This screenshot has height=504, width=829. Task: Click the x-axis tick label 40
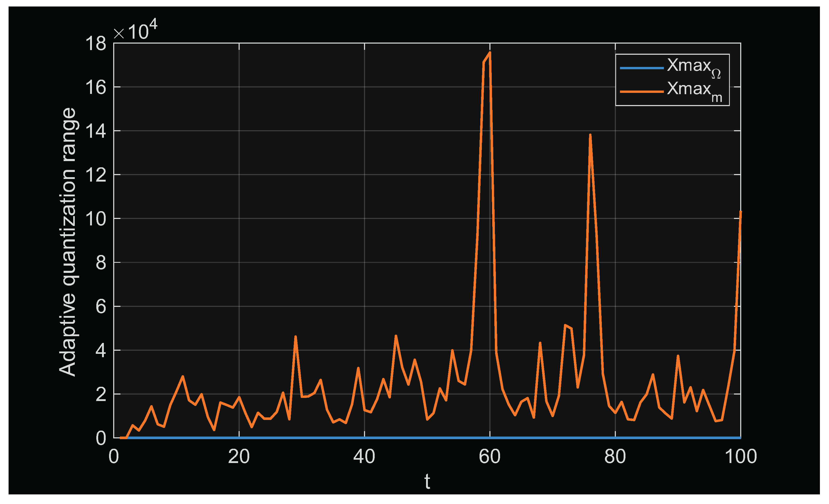coord(364,457)
